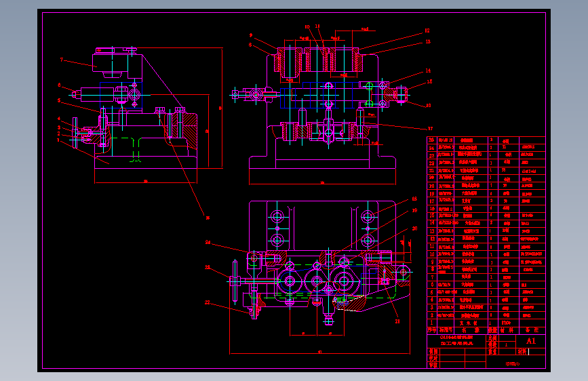This screenshot has height=381, width=588.
Task: Select callout number 20 on the plan view
Action: 414,228
